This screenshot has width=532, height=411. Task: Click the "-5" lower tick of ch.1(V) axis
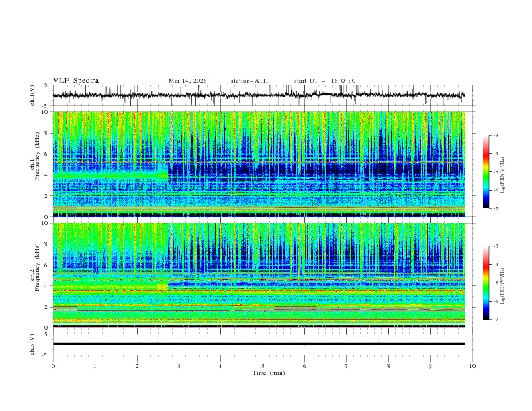[x=46, y=106]
